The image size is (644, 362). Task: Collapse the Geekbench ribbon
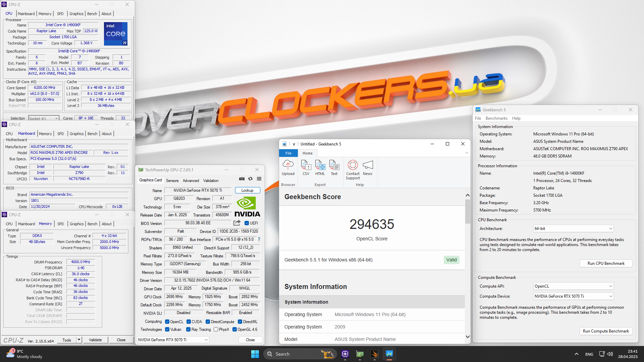pyautogui.click(x=467, y=153)
